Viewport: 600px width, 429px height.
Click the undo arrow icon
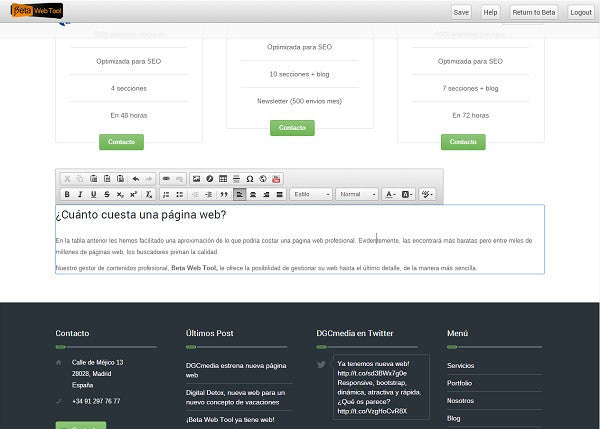point(136,179)
